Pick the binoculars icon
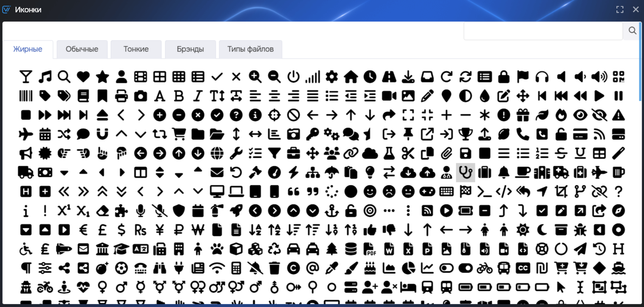644x307 pixels. tap(160, 268)
